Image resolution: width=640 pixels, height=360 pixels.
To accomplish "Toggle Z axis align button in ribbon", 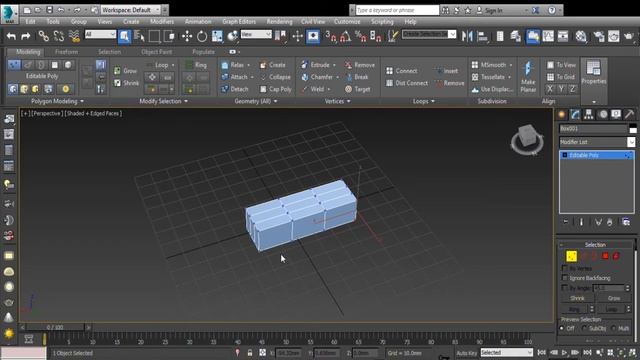I will (572, 89).
